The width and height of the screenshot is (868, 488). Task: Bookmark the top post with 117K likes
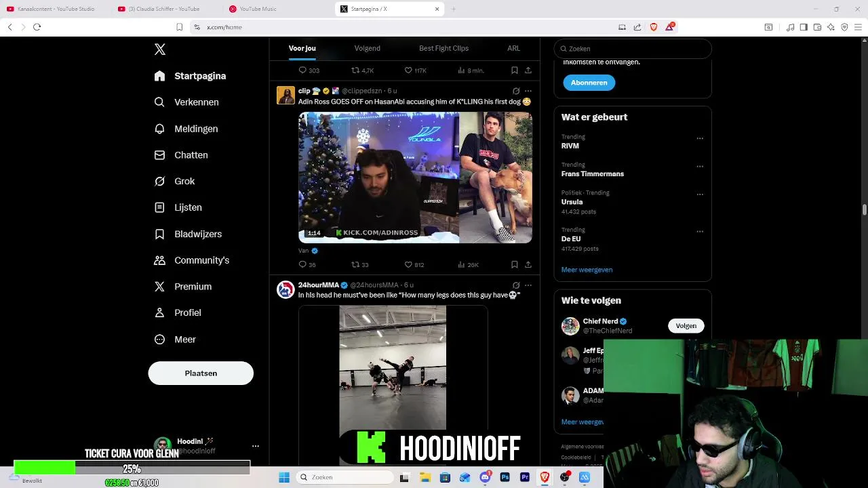515,70
